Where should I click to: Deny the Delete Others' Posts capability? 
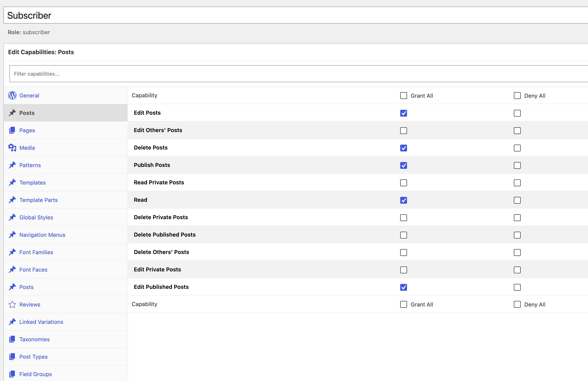coord(517,252)
